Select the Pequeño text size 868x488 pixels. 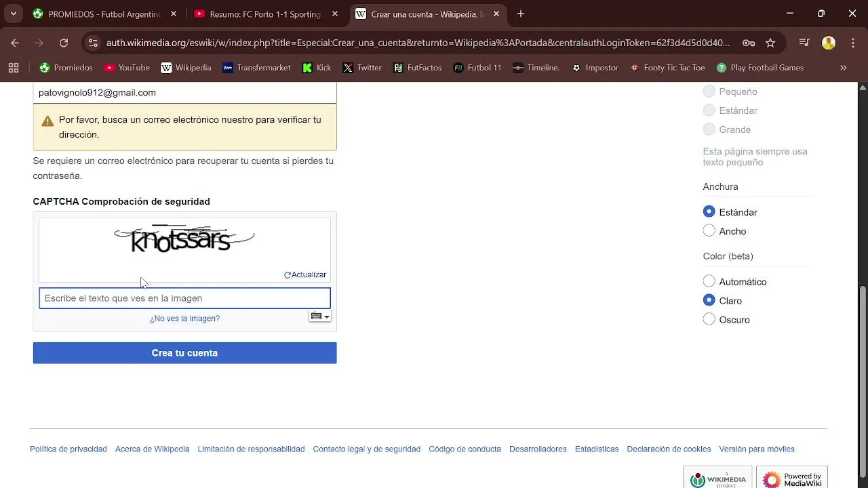click(709, 91)
